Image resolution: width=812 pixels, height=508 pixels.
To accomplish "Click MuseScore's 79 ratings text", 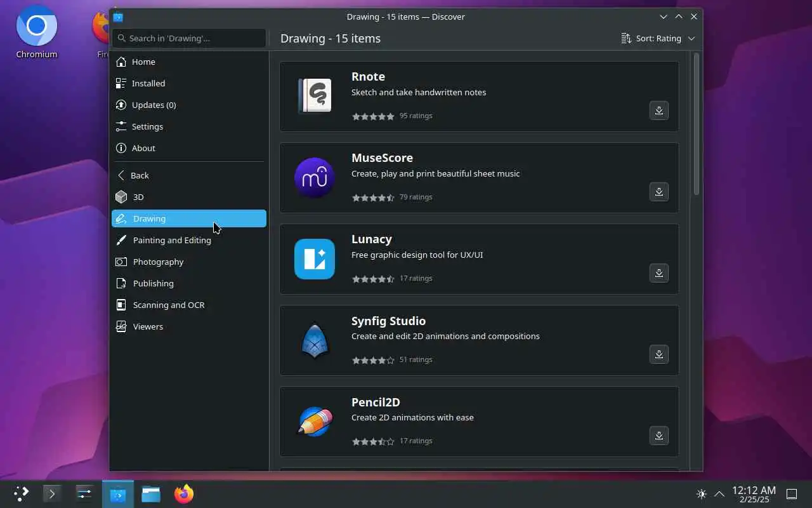I will point(416,197).
